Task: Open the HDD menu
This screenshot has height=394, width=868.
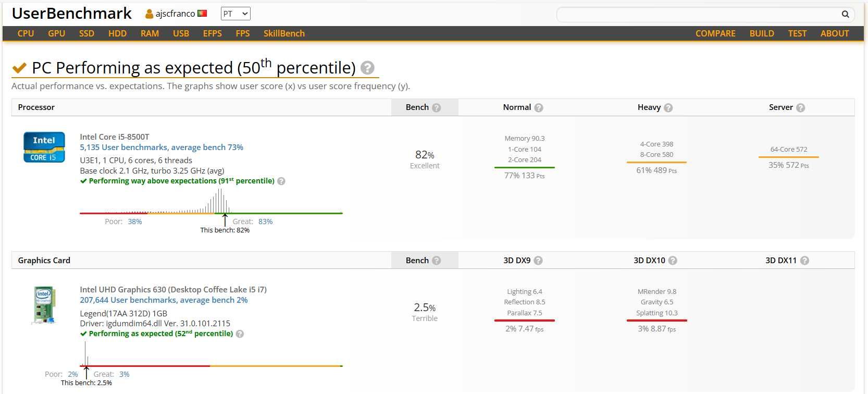Action: (x=117, y=33)
